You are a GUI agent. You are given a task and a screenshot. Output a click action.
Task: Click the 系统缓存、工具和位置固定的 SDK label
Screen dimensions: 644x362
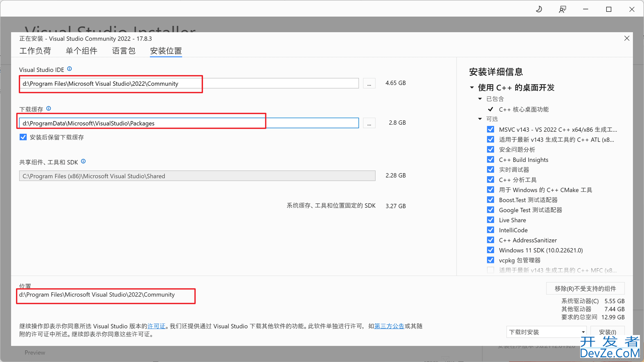coord(331,205)
